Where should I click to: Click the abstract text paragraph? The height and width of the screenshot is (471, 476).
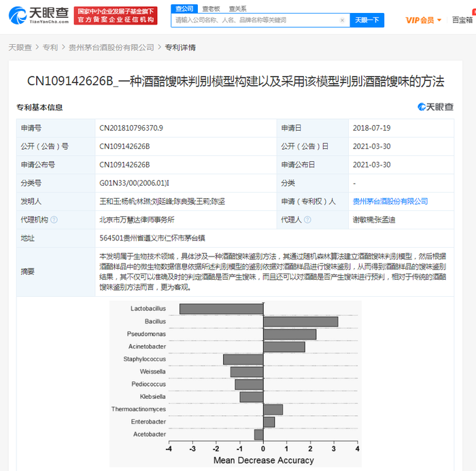tap(273, 272)
